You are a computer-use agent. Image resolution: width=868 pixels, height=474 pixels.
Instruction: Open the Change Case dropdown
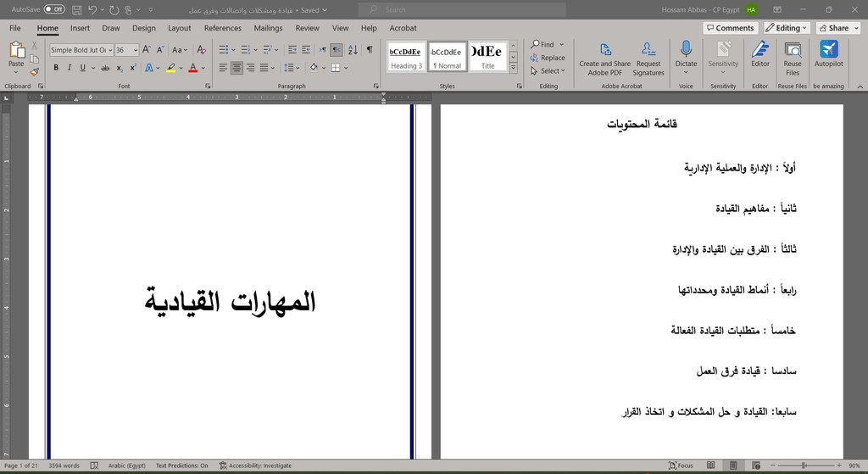coord(180,50)
